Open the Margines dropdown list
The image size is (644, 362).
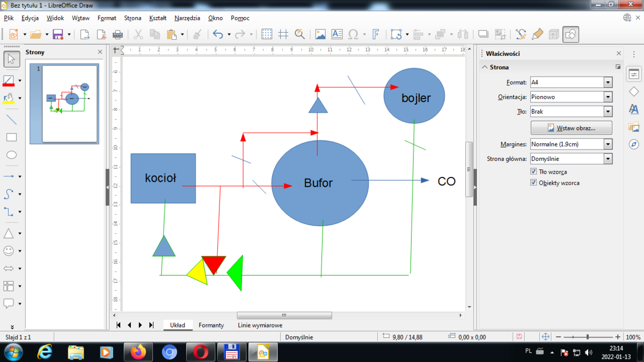tap(608, 144)
